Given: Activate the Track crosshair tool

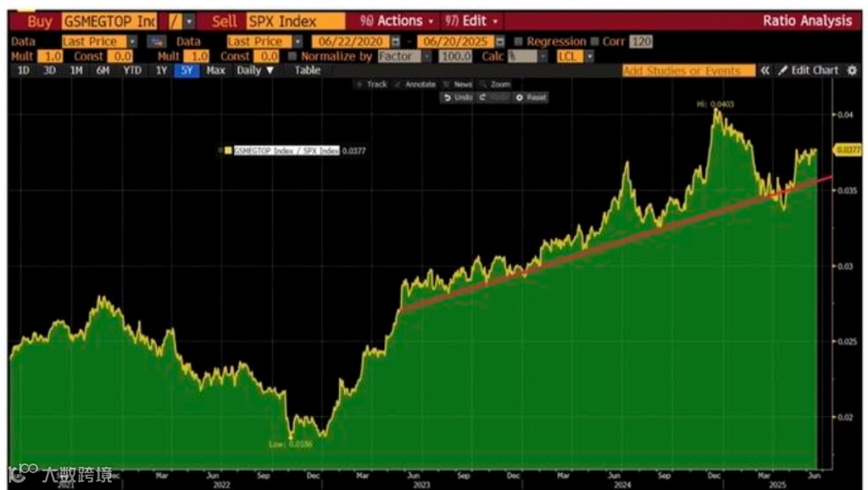Looking at the screenshot, I should [x=371, y=84].
